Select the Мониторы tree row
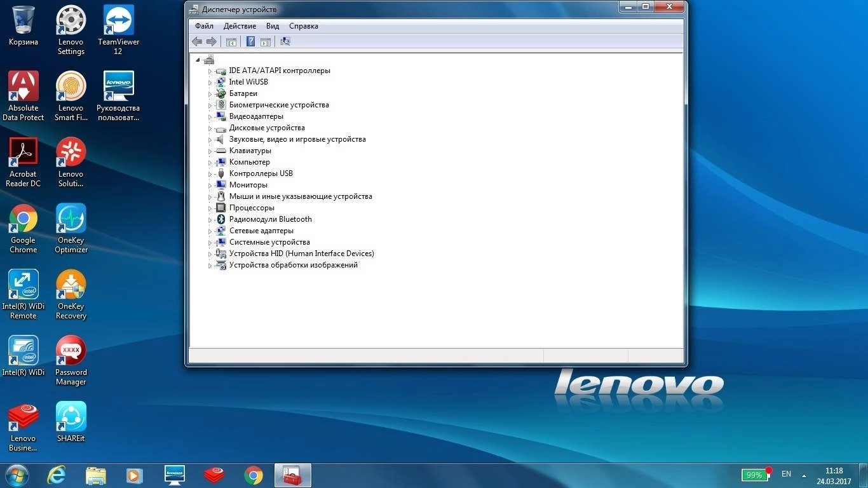Viewport: 868px width, 488px height. point(248,185)
